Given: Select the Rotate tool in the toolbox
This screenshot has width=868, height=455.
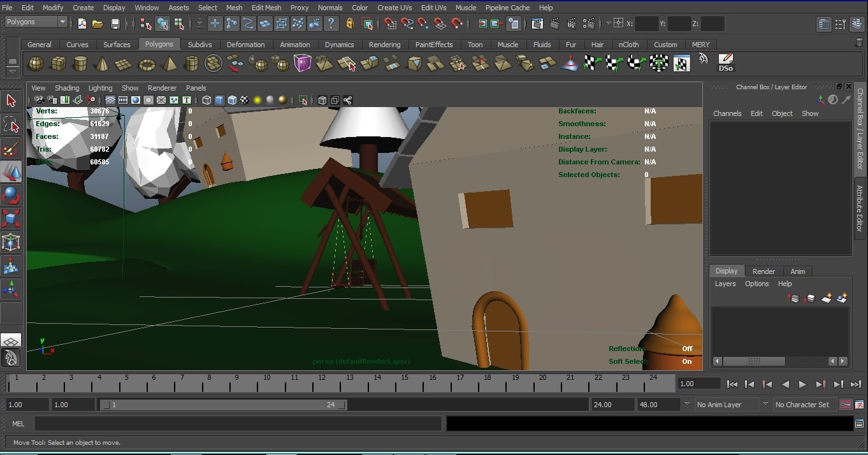Looking at the screenshot, I should [11, 196].
